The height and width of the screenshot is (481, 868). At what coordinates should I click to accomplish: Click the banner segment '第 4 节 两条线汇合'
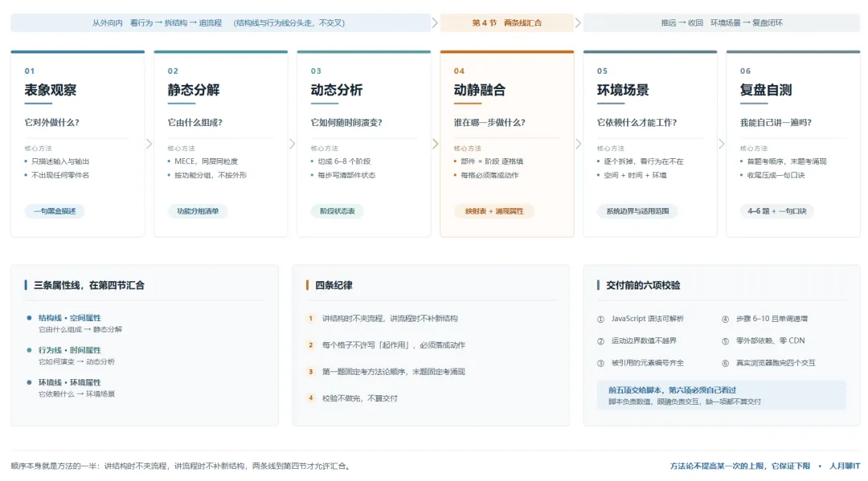(x=506, y=22)
